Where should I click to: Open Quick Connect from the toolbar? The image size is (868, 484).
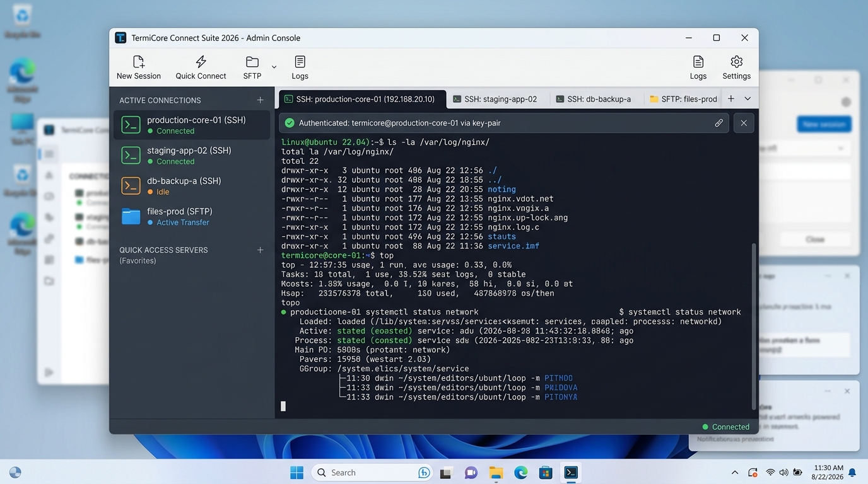pos(201,67)
